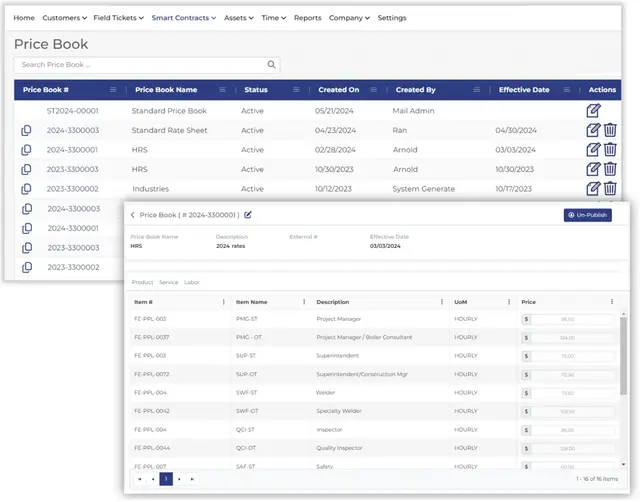The width and height of the screenshot is (640, 502).
Task: Click item name SWF-ST
Action: [x=247, y=393]
